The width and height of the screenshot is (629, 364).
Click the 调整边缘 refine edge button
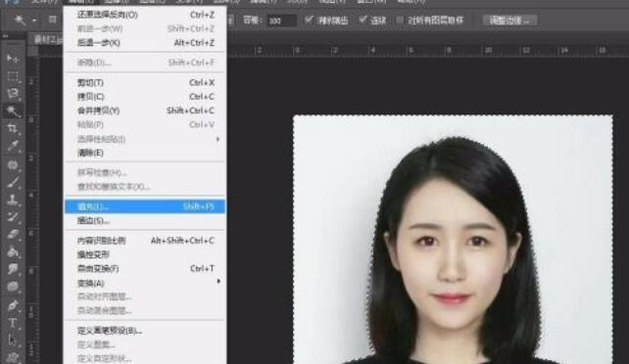pos(509,20)
